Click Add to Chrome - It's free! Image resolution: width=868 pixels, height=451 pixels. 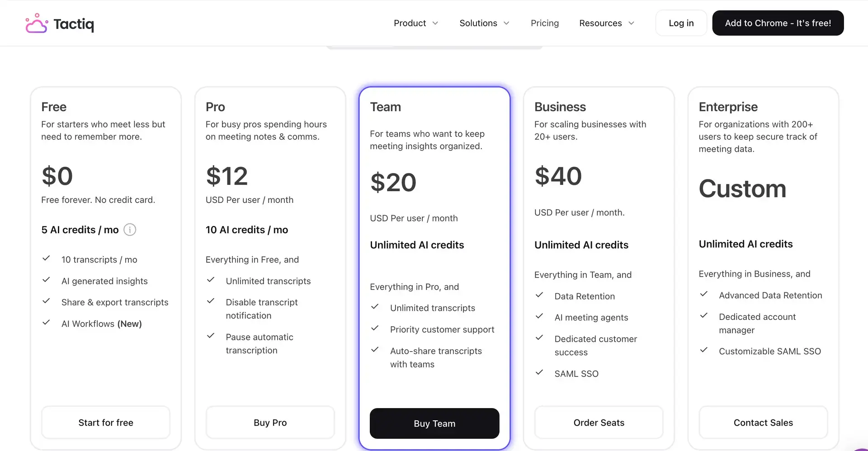778,23
